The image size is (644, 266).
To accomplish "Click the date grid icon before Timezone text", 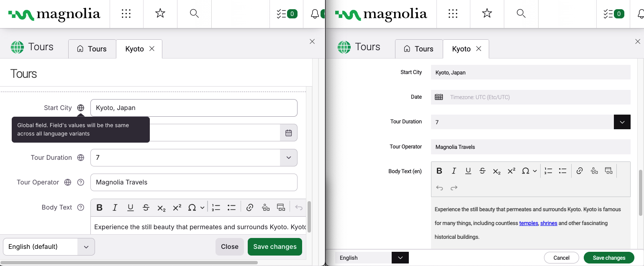I will pyautogui.click(x=439, y=97).
